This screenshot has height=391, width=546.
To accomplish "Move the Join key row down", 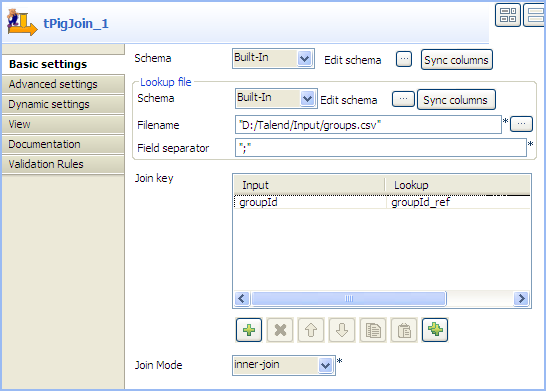I will click(342, 330).
